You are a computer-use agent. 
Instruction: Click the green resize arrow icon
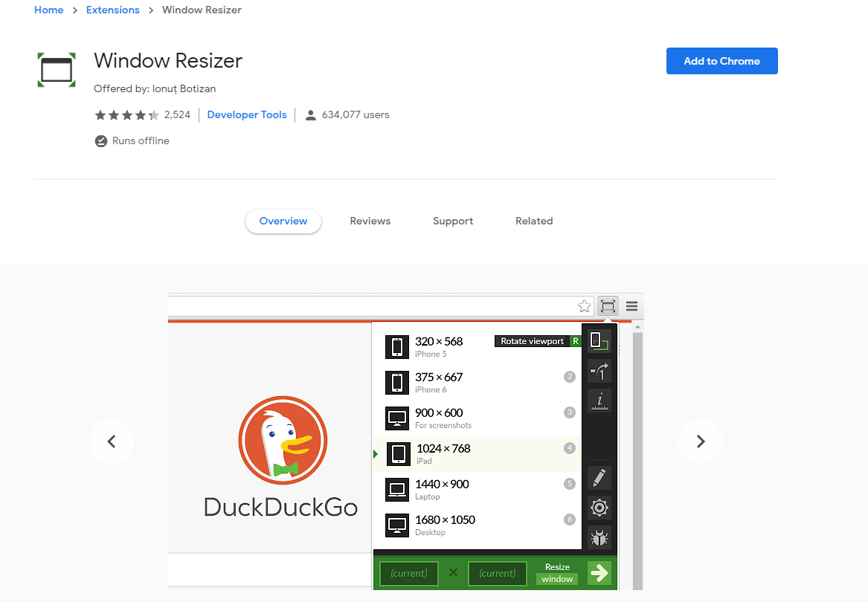[x=599, y=573]
